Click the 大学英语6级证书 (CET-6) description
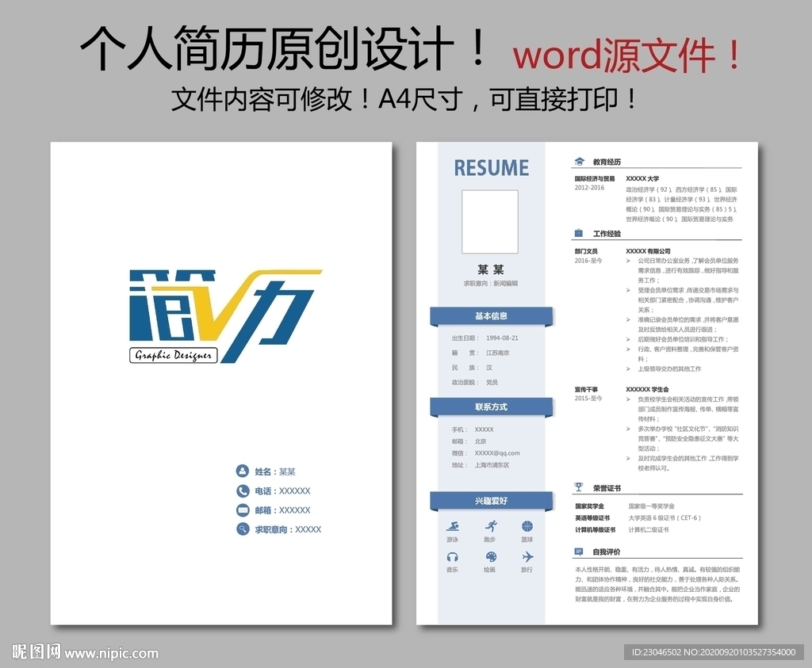 click(x=665, y=518)
